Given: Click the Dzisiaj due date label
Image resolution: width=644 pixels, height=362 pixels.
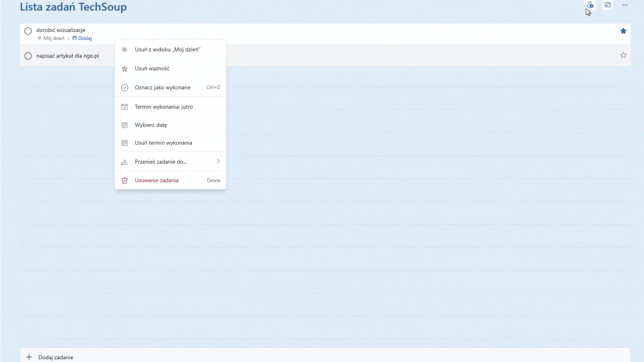Looking at the screenshot, I should click(85, 38).
